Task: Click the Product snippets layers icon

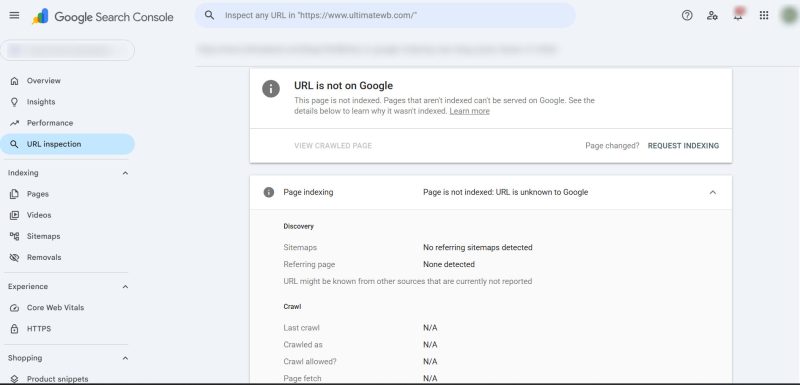Action: pyautogui.click(x=14, y=379)
